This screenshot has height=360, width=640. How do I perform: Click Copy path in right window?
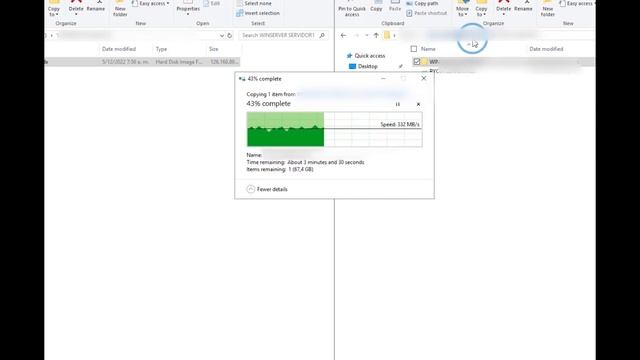click(422, 3)
